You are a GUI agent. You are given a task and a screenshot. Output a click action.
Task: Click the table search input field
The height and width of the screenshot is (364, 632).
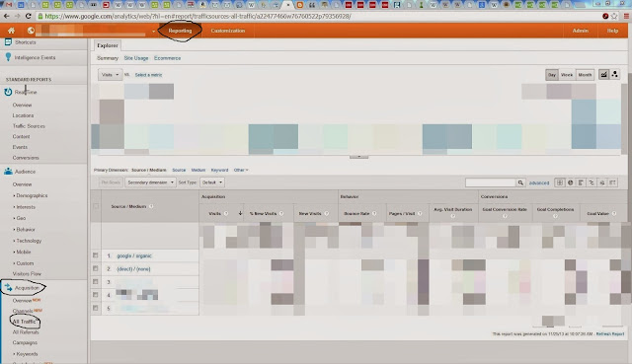[x=490, y=182]
